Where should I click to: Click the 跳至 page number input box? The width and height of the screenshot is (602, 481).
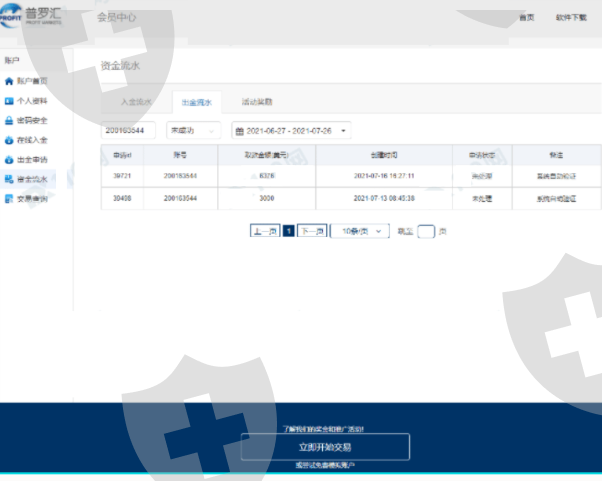[426, 231]
